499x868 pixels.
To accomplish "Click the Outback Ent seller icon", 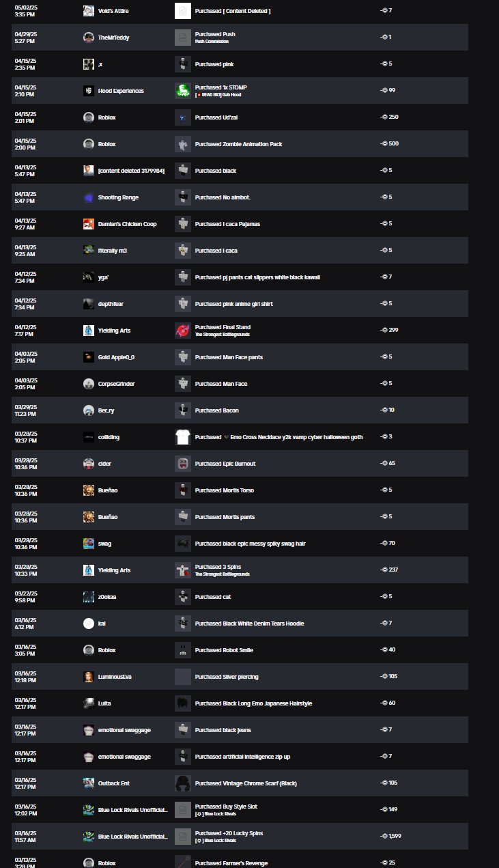I will pyautogui.click(x=89, y=783).
